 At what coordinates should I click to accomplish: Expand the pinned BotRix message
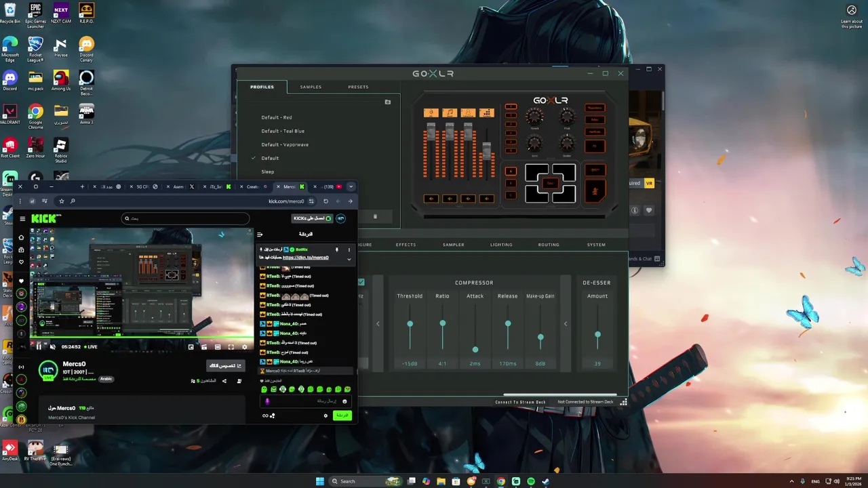[x=349, y=259]
